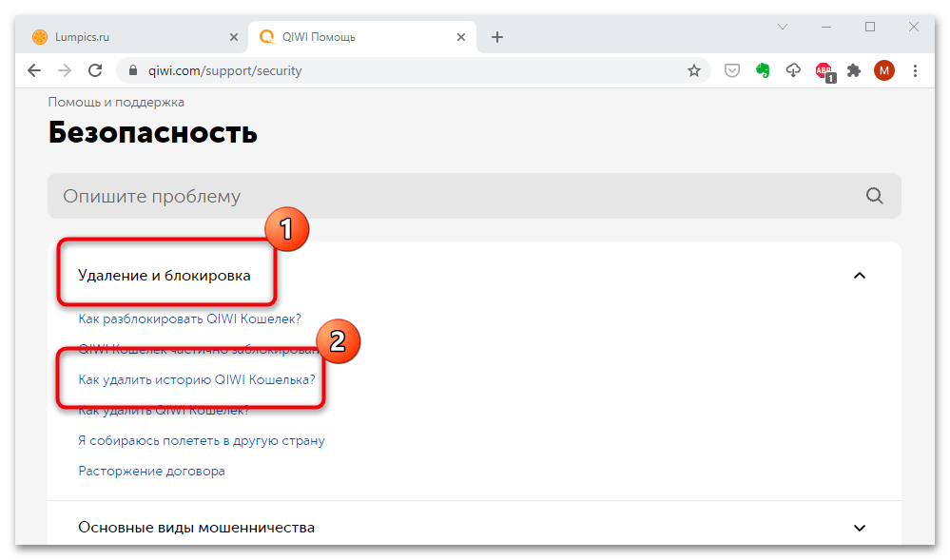Open the Chrome three-dot menu
The height and width of the screenshot is (560, 950).
(915, 71)
